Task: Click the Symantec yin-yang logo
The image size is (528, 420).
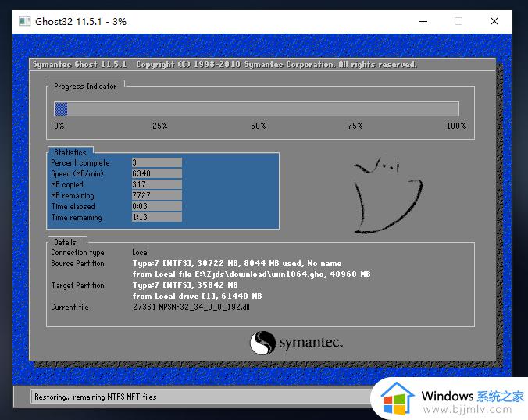Action: (x=262, y=343)
